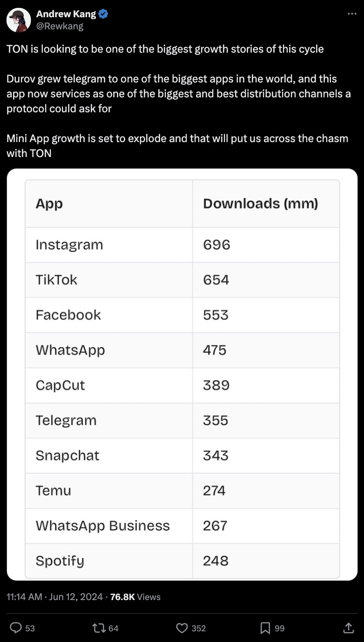Open the Andrew Kang display name link
Image resolution: width=364 pixels, height=642 pixels.
click(66, 14)
